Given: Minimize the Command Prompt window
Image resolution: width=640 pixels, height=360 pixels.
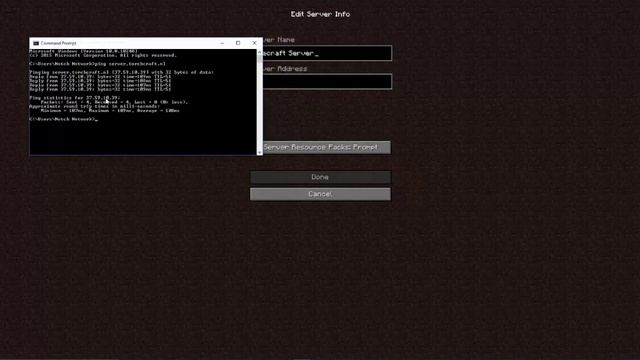Looking at the screenshot, I should [222, 43].
